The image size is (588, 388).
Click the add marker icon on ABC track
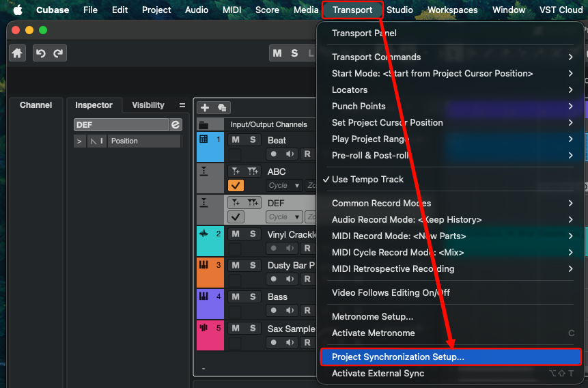[x=236, y=171]
